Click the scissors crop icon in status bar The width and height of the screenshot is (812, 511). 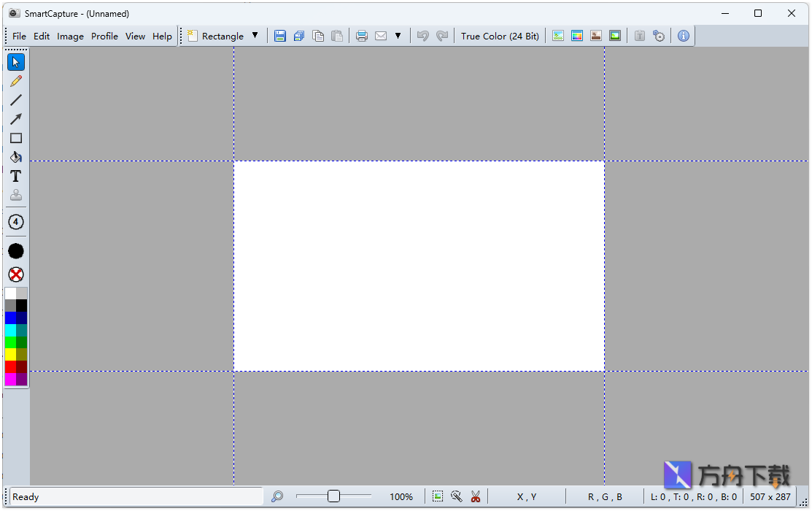coord(476,496)
